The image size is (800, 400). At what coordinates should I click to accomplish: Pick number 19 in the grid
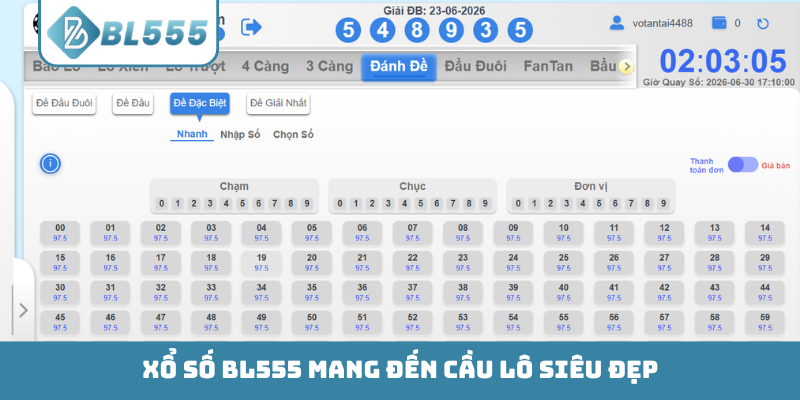click(x=261, y=263)
